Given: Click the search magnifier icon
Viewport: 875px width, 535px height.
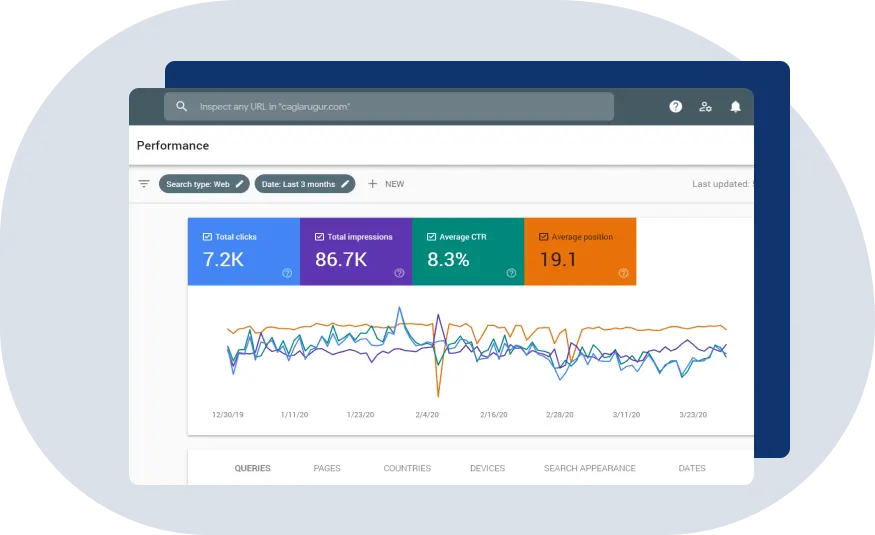Looking at the screenshot, I should click(x=181, y=107).
